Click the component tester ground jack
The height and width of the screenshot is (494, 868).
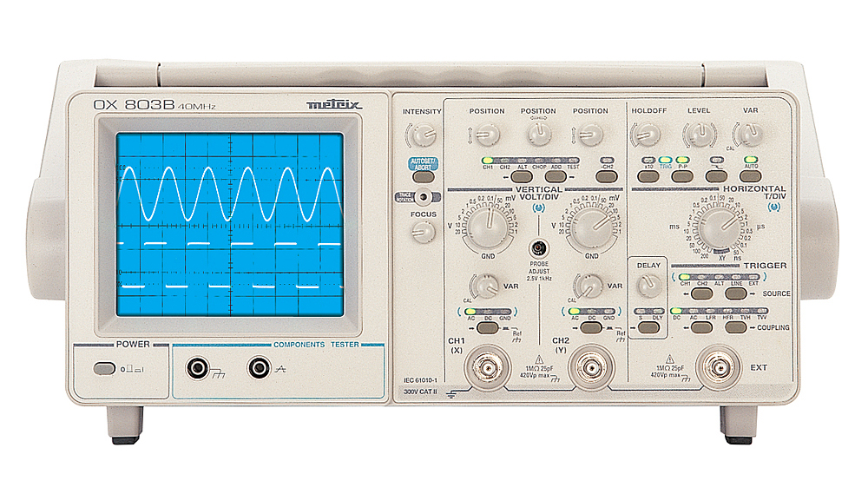point(198,368)
